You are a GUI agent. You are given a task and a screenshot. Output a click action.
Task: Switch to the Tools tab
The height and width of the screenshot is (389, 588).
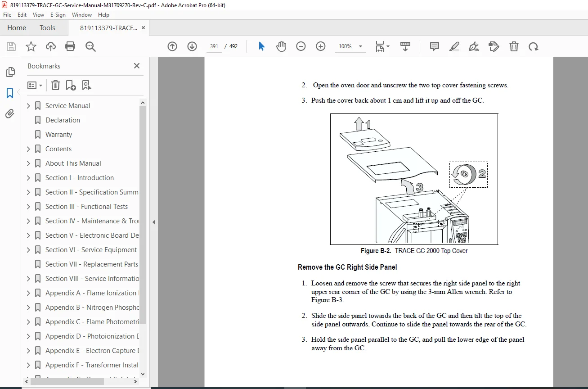pyautogui.click(x=47, y=28)
